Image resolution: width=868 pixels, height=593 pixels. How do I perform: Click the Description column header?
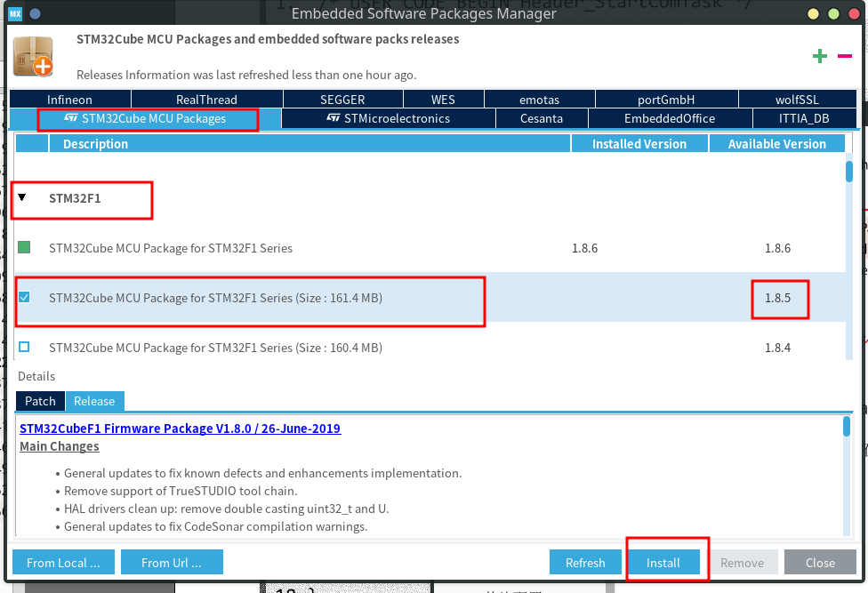point(310,144)
